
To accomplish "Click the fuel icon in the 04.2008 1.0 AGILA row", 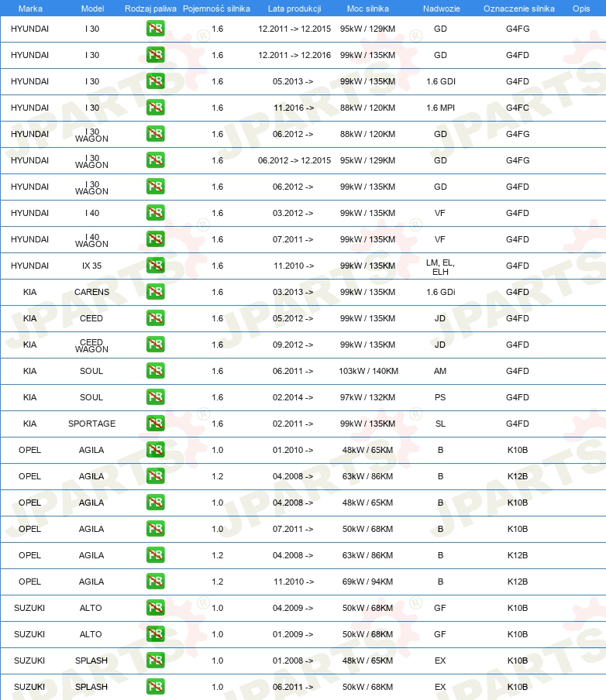I will (x=155, y=503).
